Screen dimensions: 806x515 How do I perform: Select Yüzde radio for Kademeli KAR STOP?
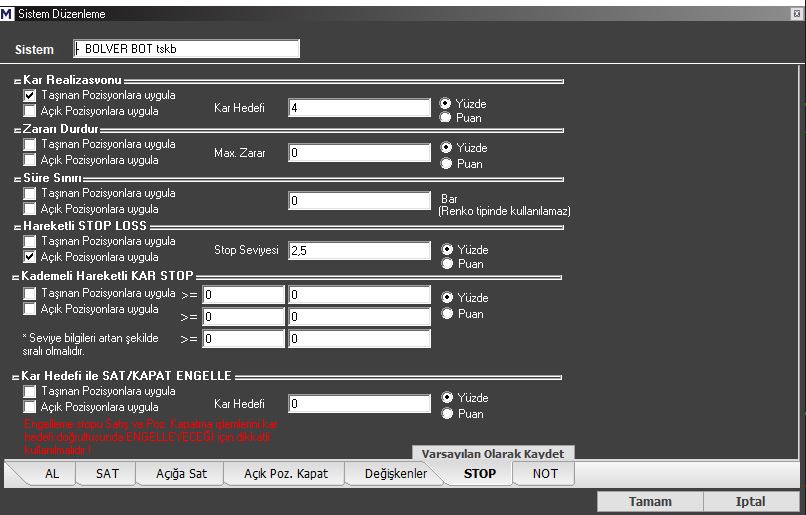(x=447, y=297)
